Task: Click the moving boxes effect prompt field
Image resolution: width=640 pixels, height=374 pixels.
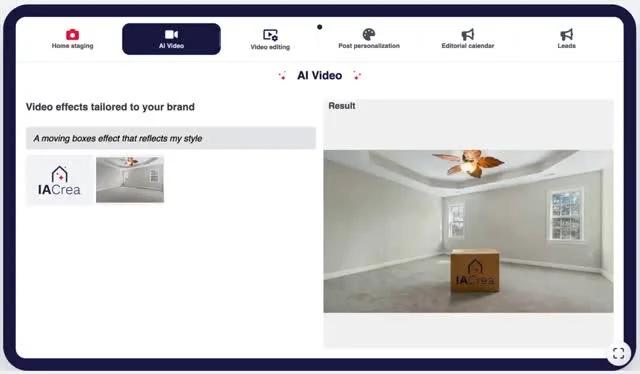Action: pos(171,138)
